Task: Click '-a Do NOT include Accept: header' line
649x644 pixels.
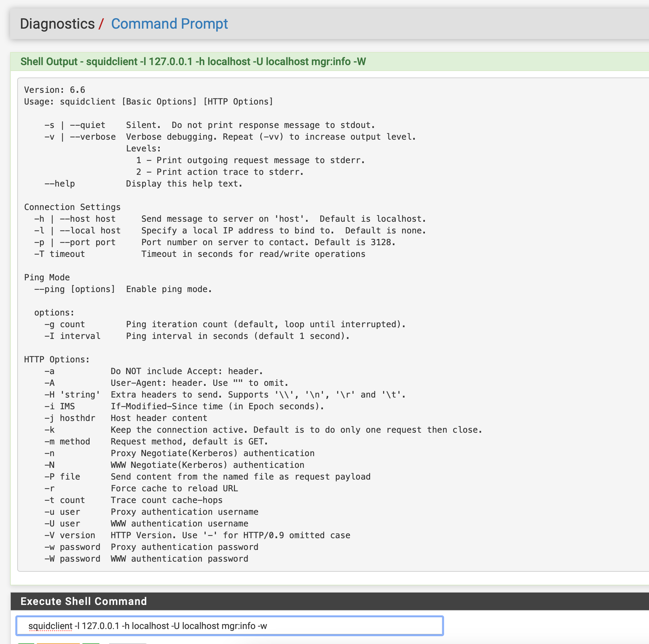Action: [153, 371]
